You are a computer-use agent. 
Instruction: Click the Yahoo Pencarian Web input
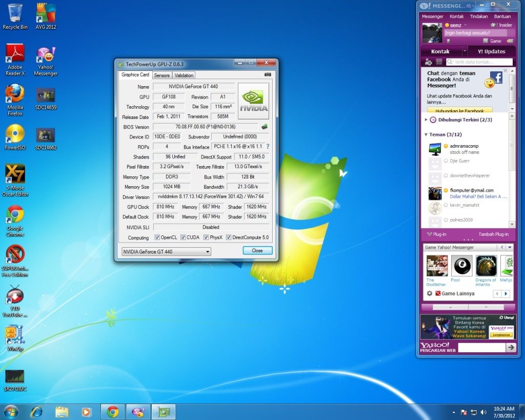[x=481, y=348]
